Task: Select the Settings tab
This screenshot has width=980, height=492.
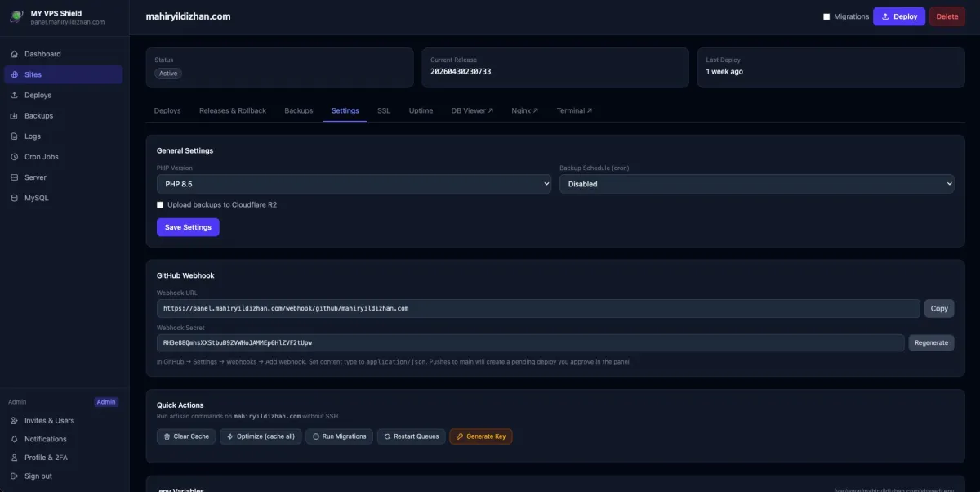Action: coord(345,110)
